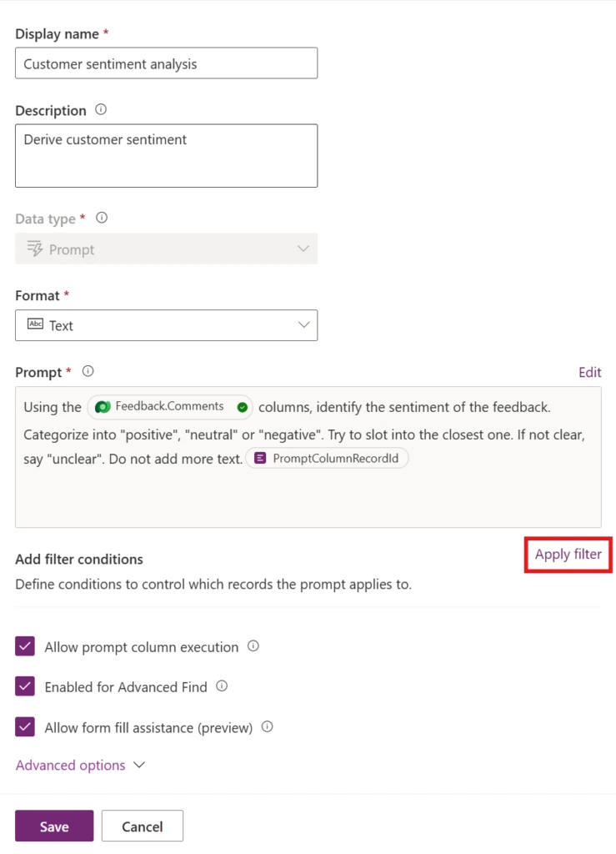Click the Apply filter link
This screenshot has width=616, height=854.
pos(568,555)
